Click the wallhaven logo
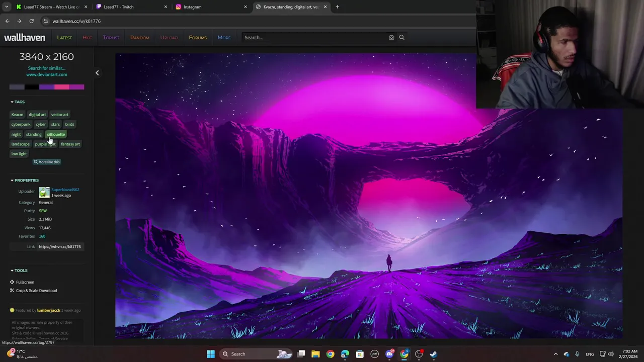 pos(25,37)
